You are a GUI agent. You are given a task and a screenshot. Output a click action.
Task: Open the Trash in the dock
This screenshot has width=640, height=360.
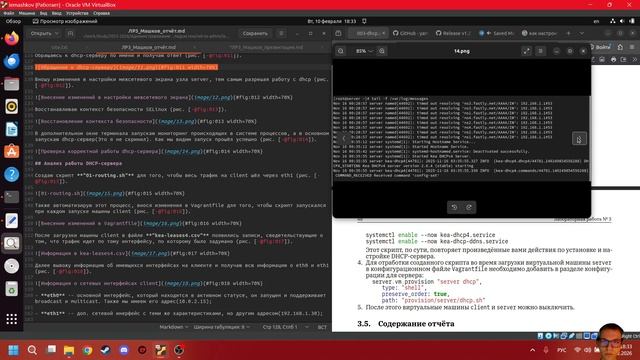point(11,289)
